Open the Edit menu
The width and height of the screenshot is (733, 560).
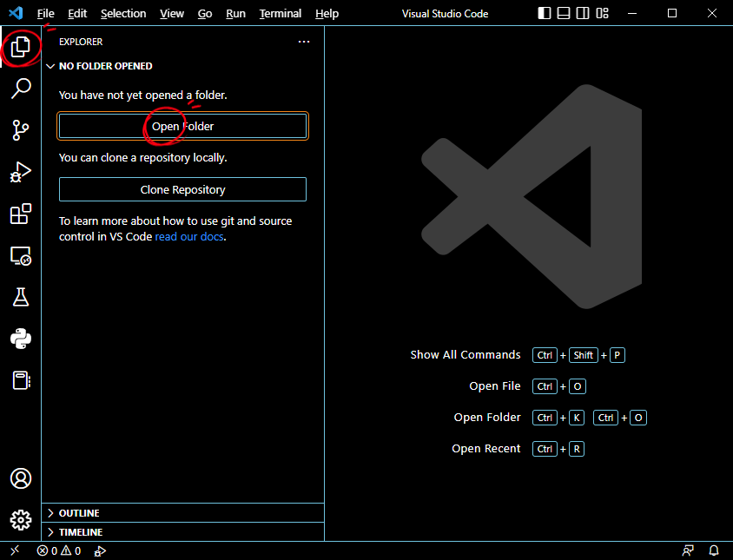tap(77, 14)
